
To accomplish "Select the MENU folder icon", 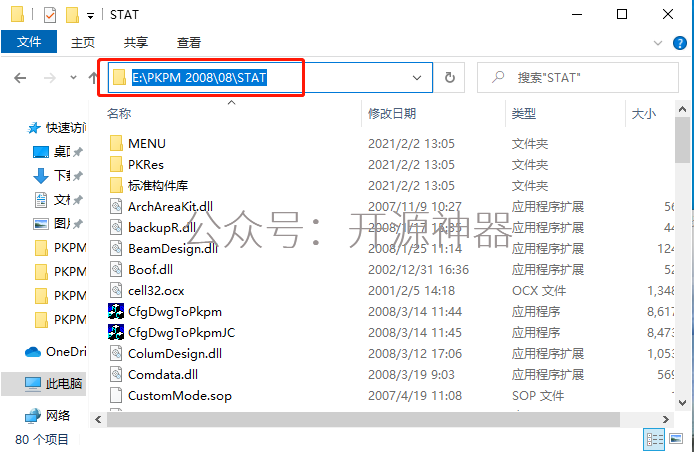I will click(x=116, y=143).
